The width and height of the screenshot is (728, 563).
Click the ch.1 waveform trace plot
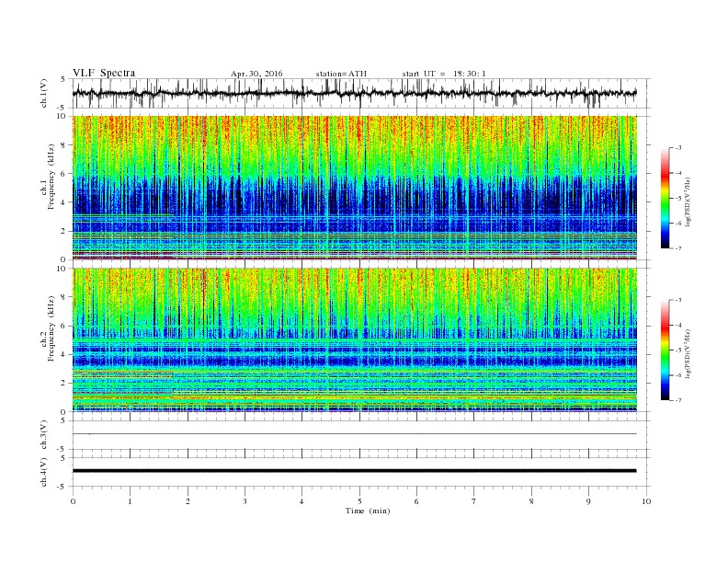[x=355, y=93]
